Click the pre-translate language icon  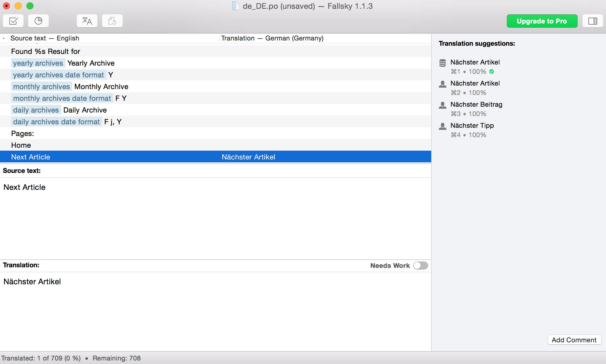pyautogui.click(x=87, y=21)
